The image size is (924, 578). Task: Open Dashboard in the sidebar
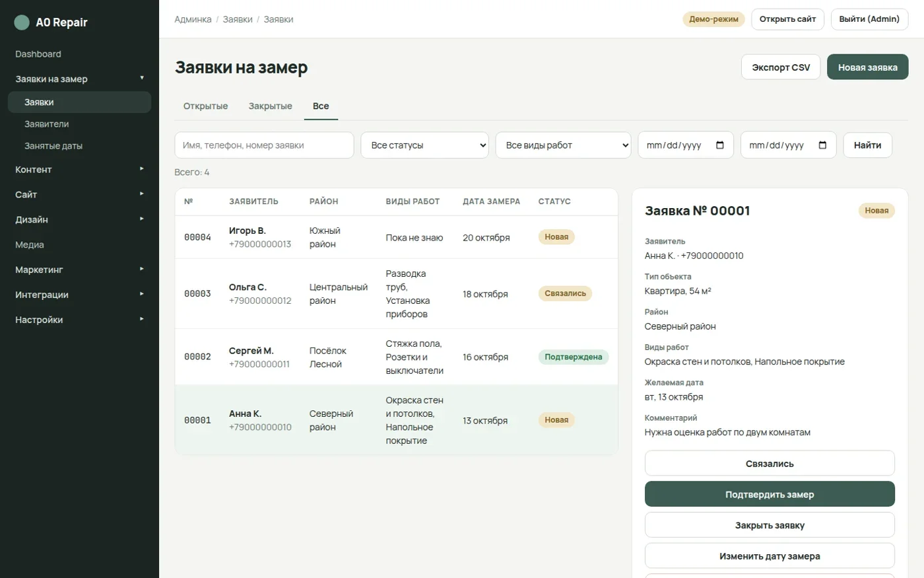[x=79, y=54]
